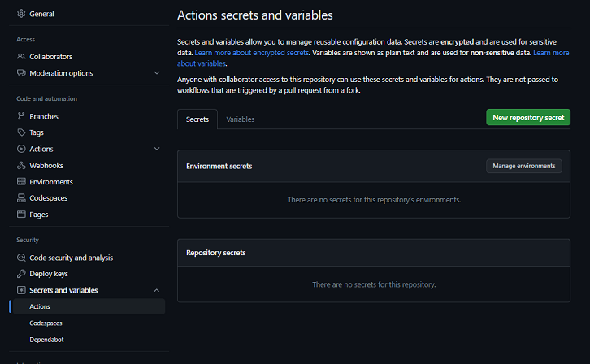Click the Code security and analysis icon
590x364 pixels.
(x=21, y=258)
